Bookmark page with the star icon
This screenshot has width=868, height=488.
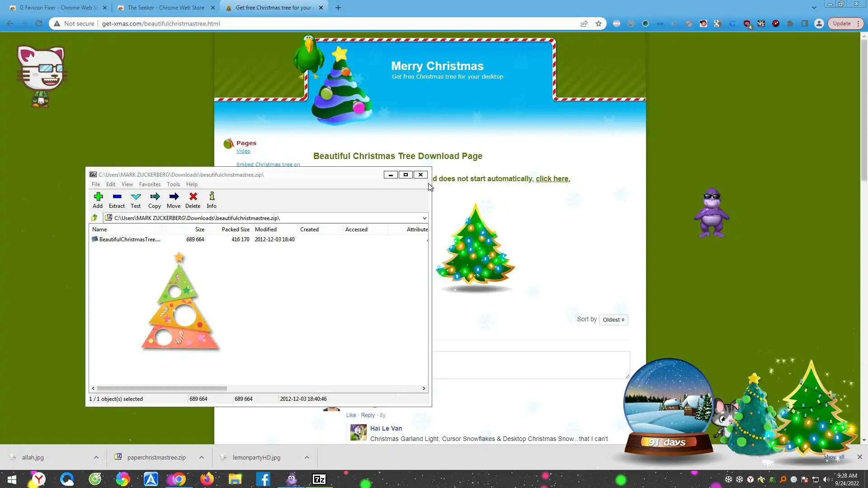point(599,23)
